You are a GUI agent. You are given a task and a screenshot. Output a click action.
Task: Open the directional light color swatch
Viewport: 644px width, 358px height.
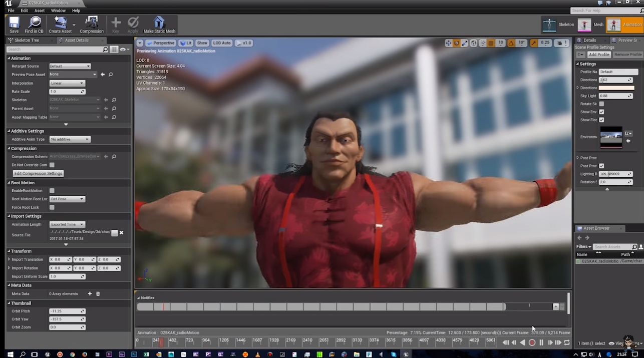point(616,88)
